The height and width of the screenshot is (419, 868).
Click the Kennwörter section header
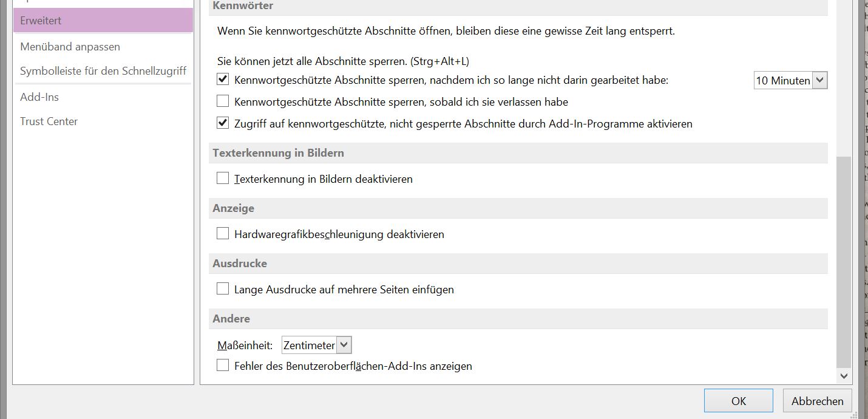click(243, 5)
